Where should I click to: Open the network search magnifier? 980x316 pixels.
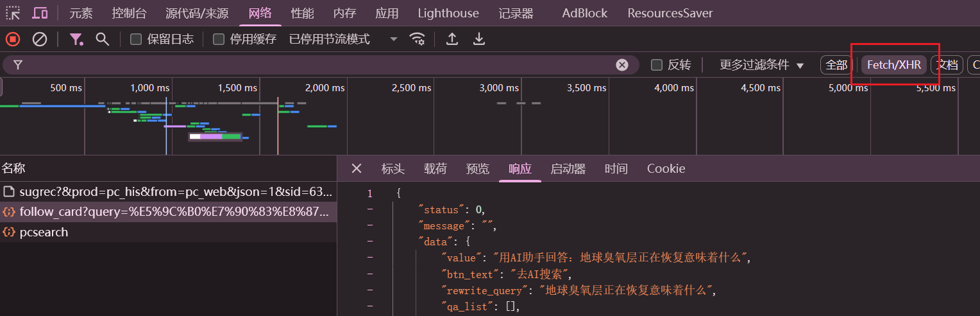[102, 39]
